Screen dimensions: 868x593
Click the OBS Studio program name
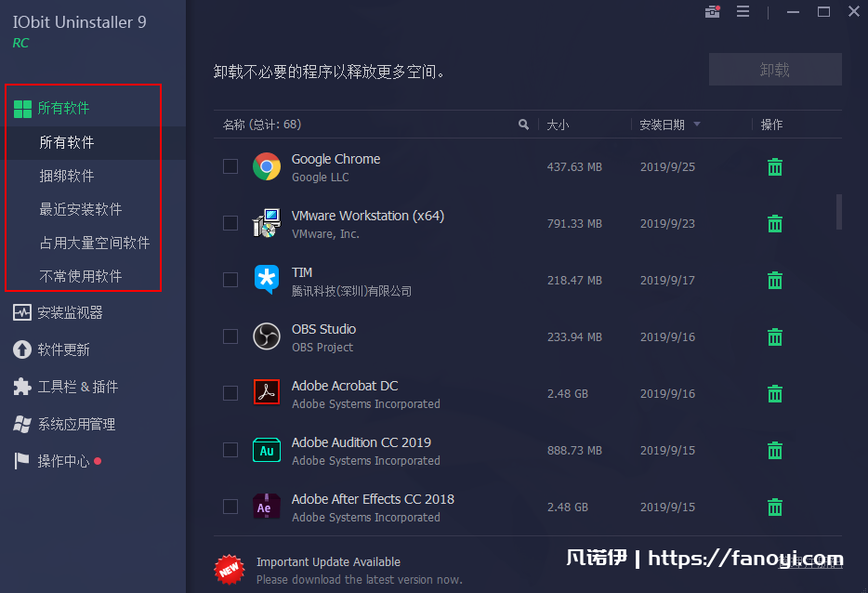(x=323, y=329)
